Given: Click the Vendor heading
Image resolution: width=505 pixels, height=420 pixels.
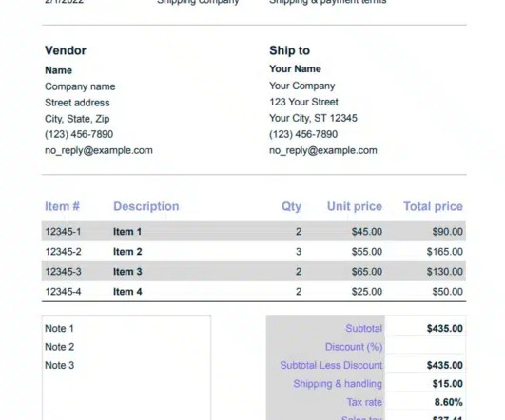Looking at the screenshot, I should (x=66, y=50).
